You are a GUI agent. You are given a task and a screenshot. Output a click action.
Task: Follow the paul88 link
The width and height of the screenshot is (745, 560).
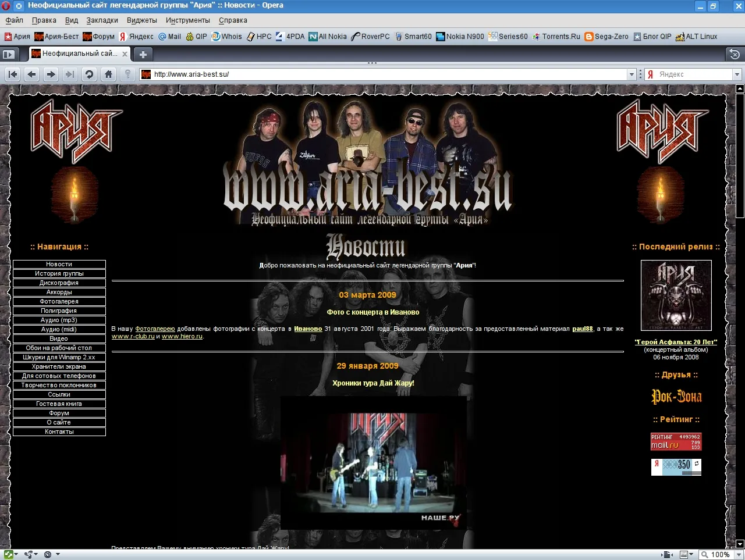(583, 329)
